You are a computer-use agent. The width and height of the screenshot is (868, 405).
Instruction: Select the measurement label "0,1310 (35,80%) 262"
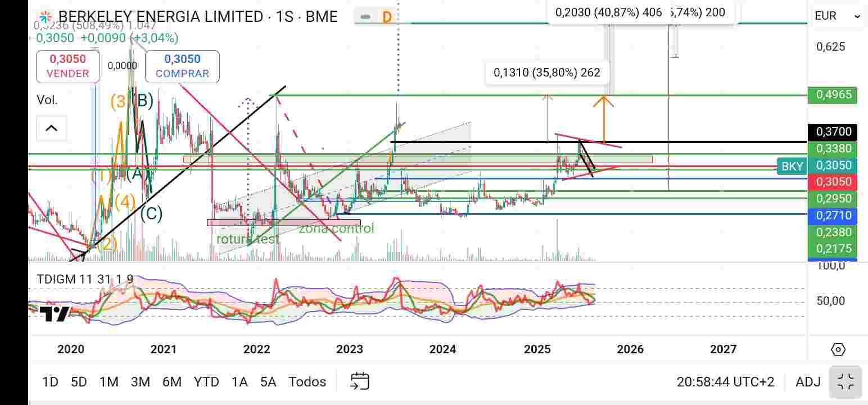[547, 73]
